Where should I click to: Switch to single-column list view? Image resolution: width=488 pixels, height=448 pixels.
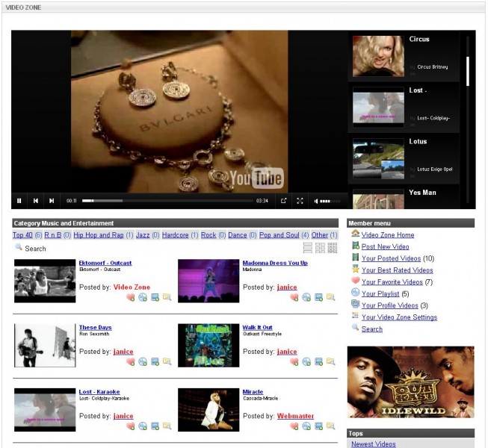[307, 248]
